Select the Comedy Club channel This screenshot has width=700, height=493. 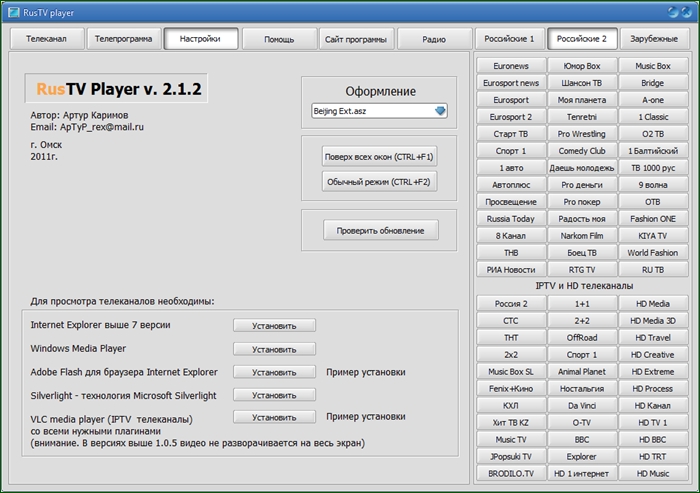click(x=582, y=150)
